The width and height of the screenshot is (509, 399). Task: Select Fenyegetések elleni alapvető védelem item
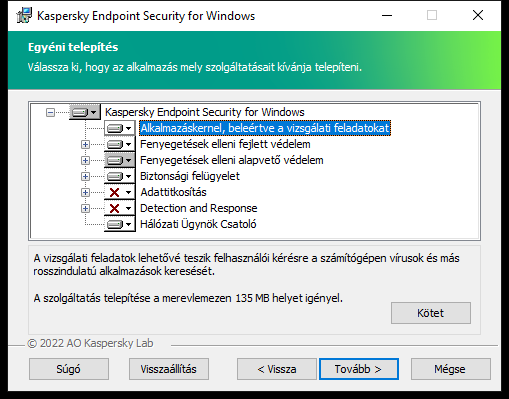[x=232, y=160]
